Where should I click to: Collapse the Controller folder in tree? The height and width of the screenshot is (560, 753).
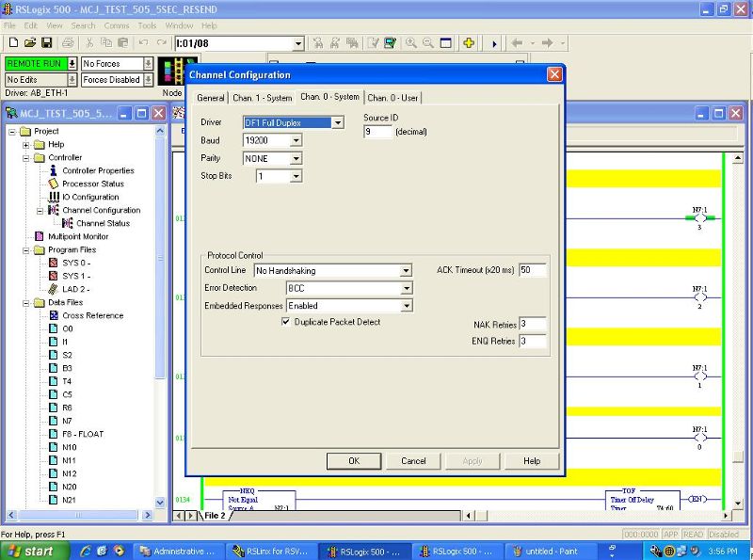[x=26, y=158]
